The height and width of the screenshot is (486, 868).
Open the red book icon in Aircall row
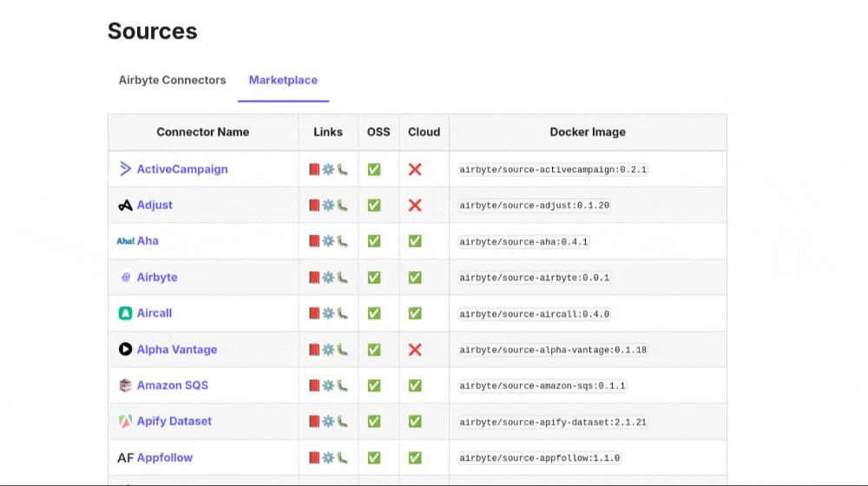click(314, 313)
